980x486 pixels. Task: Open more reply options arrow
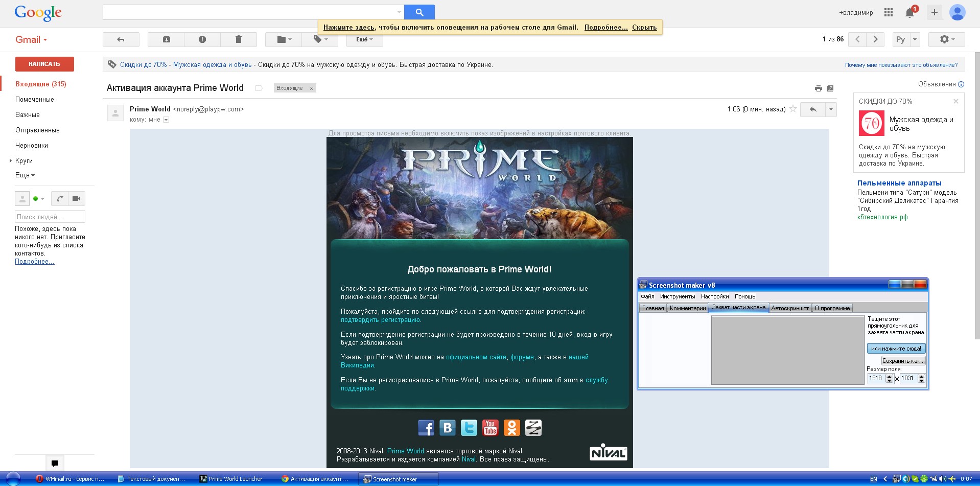(831, 109)
